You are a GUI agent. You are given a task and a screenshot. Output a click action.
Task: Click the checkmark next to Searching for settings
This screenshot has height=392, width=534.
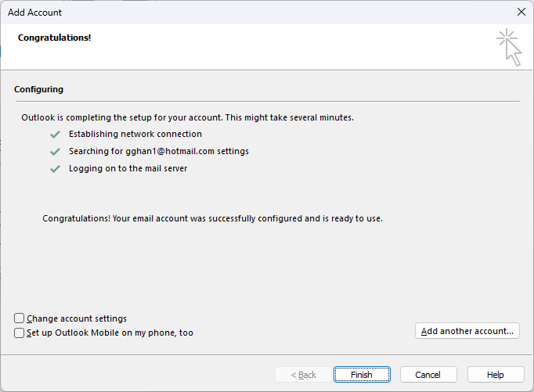(x=55, y=152)
